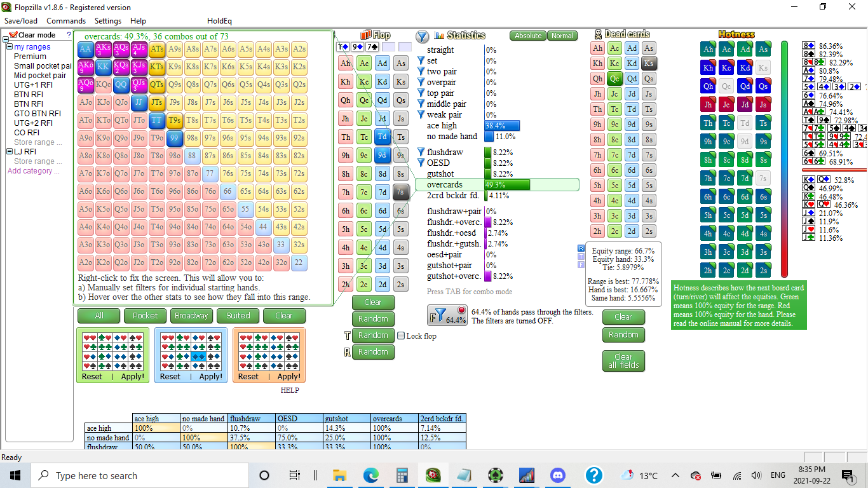This screenshot has width=868, height=488.
Task: Toggle the filter funnel next to middle pair
Action: pyautogui.click(x=421, y=104)
